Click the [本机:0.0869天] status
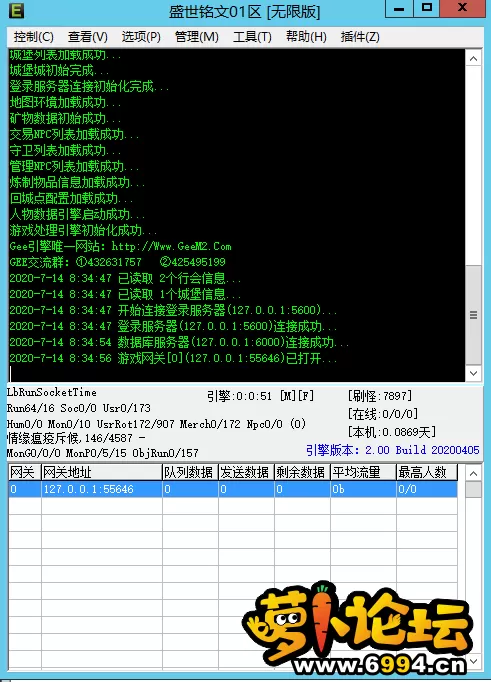The width and height of the screenshot is (491, 682). point(392,432)
